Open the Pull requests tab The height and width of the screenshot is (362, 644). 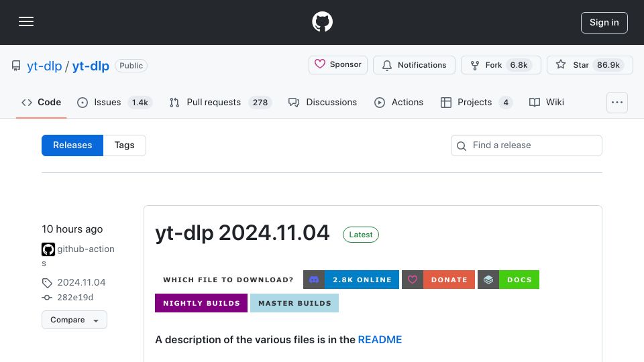pos(220,102)
